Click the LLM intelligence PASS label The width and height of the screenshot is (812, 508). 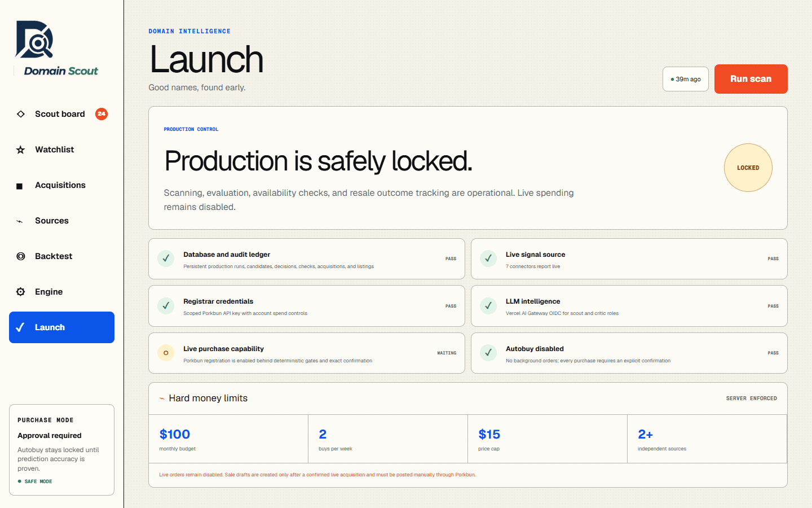click(773, 306)
